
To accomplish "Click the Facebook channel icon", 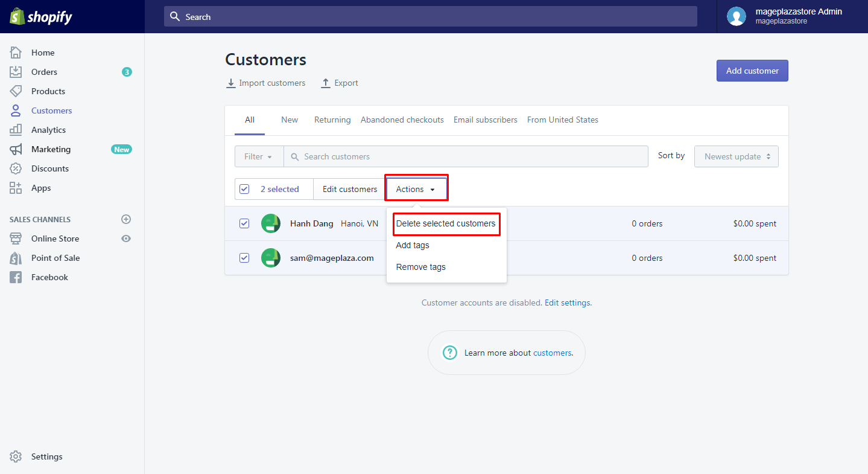I will click(16, 277).
